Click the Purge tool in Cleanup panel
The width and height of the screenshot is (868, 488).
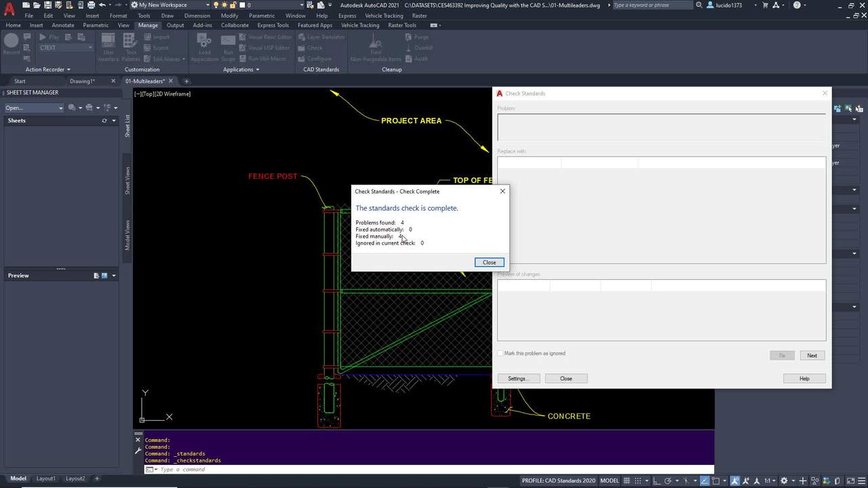tap(416, 37)
